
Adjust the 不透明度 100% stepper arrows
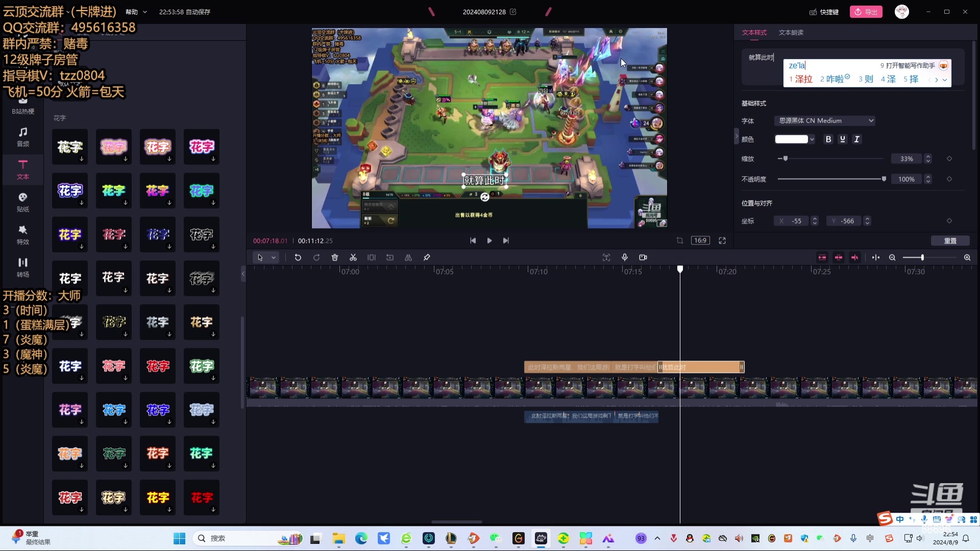pos(928,179)
